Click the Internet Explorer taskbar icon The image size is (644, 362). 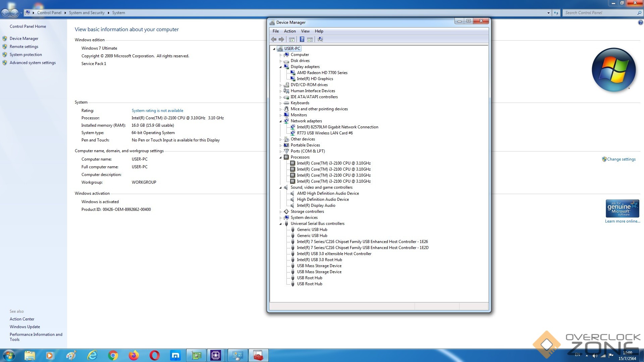92,355
